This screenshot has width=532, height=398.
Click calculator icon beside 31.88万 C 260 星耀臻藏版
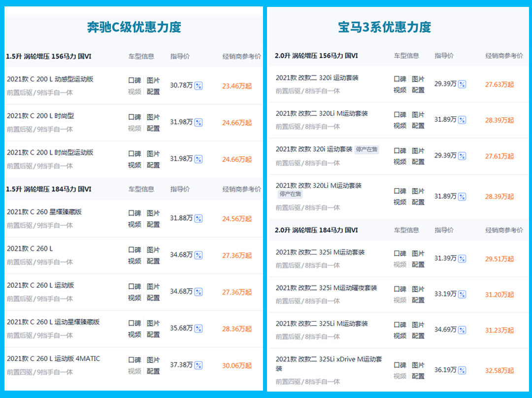pyautogui.click(x=199, y=218)
